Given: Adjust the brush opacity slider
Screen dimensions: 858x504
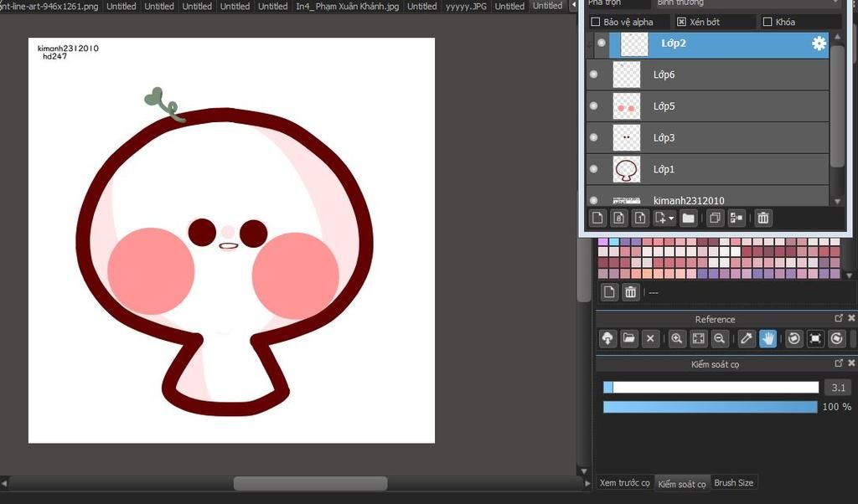Looking at the screenshot, I should point(710,407).
